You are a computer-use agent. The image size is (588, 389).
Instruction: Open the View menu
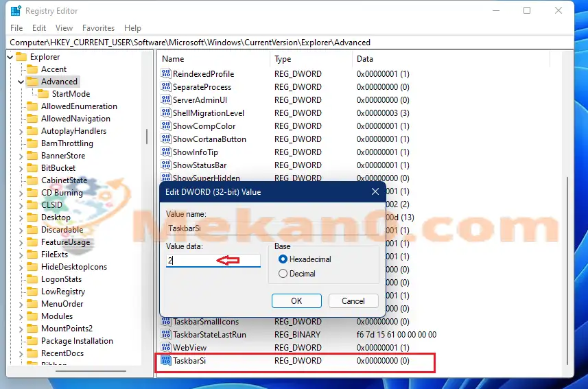click(64, 28)
